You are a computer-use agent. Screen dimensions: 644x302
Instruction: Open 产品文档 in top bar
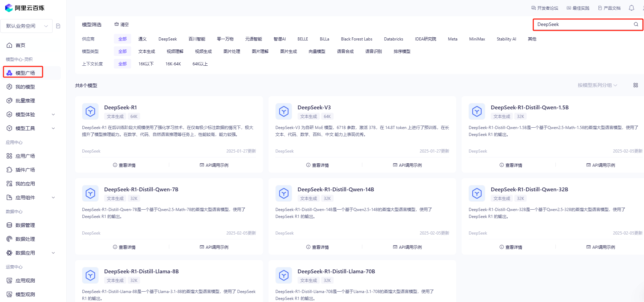(x=609, y=8)
